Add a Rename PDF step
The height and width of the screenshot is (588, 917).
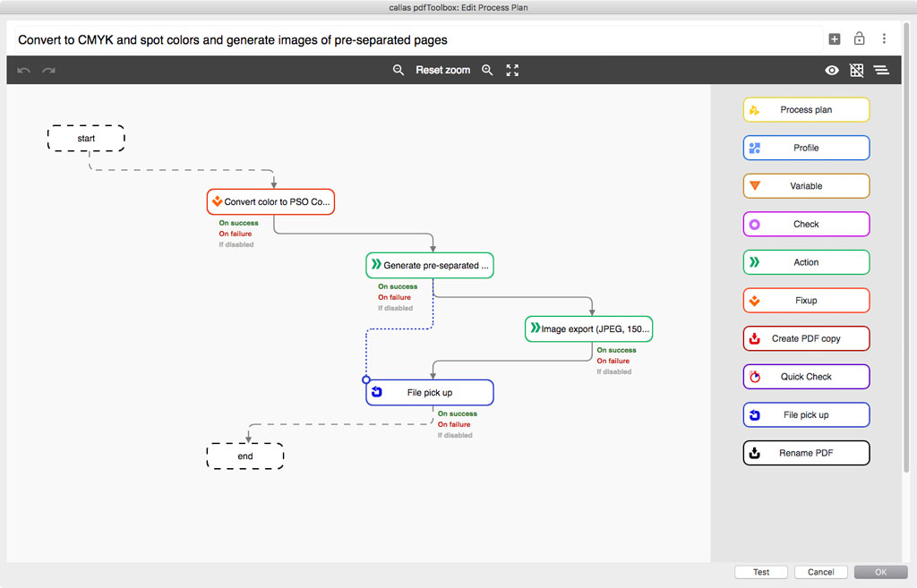(807, 453)
